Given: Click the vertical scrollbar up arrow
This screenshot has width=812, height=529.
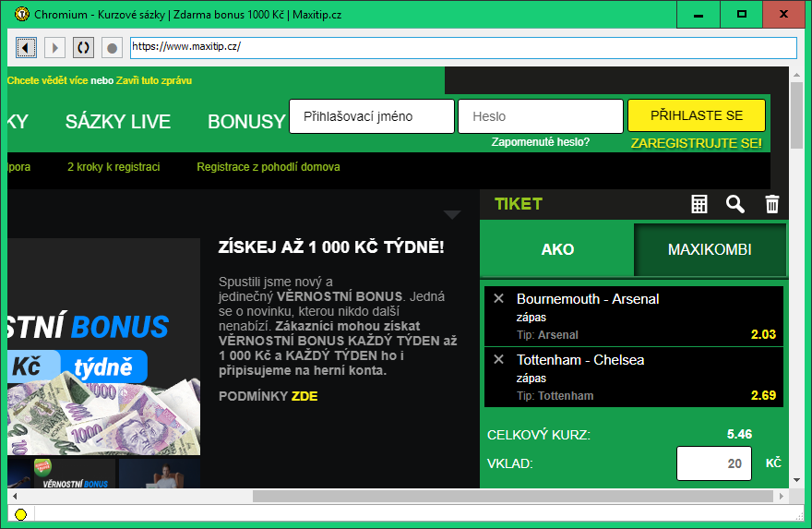Looking at the screenshot, I should [x=797, y=75].
